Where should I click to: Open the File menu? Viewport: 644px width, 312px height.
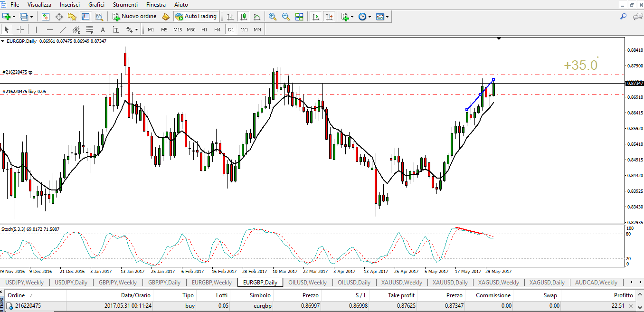(x=15, y=4)
